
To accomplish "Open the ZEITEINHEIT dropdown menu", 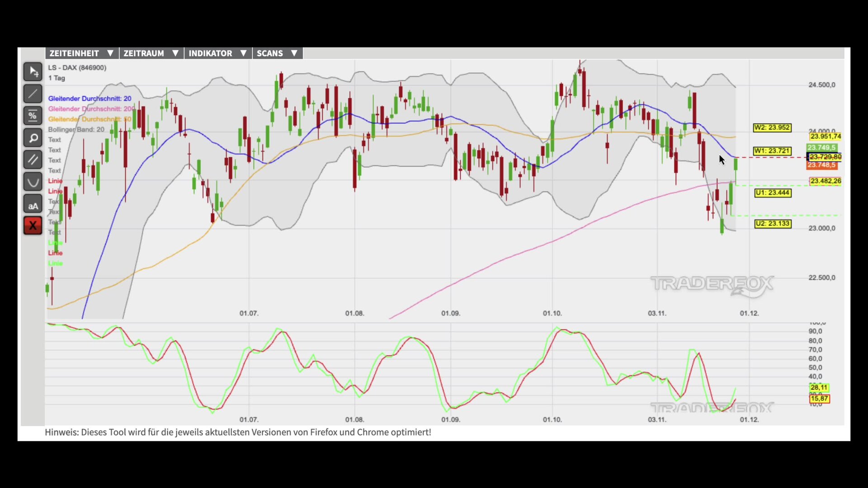I will [81, 53].
